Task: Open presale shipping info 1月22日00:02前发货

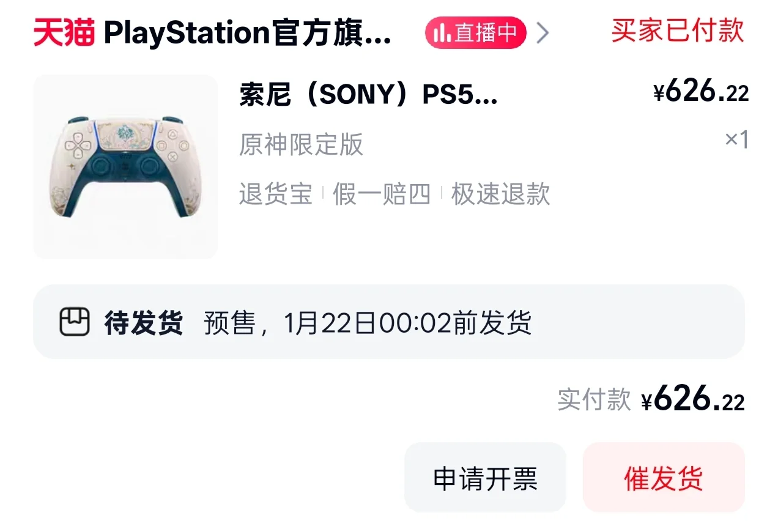Action: pyautogui.click(x=367, y=322)
